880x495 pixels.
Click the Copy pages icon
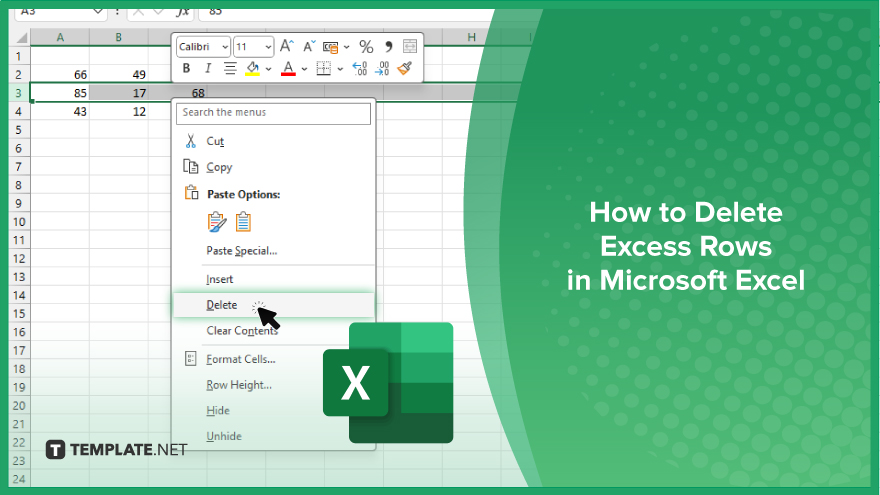191,166
